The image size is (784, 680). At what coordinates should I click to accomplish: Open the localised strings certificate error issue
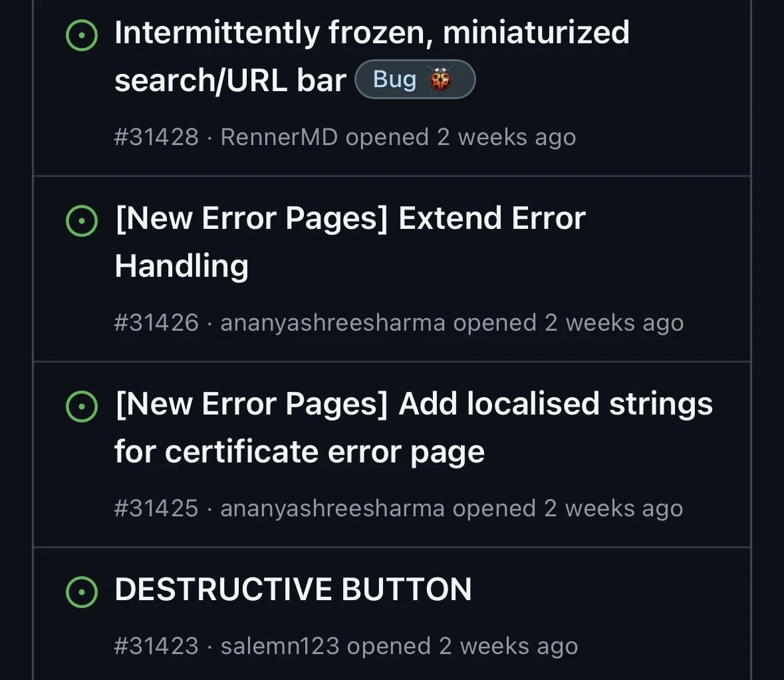point(413,405)
